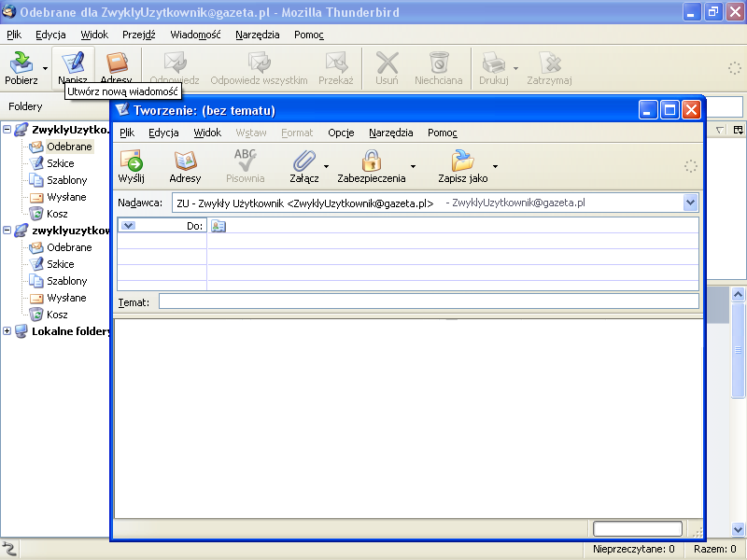Select Wysłane under first account
Image resolution: width=747 pixels, height=560 pixels.
pyautogui.click(x=66, y=197)
